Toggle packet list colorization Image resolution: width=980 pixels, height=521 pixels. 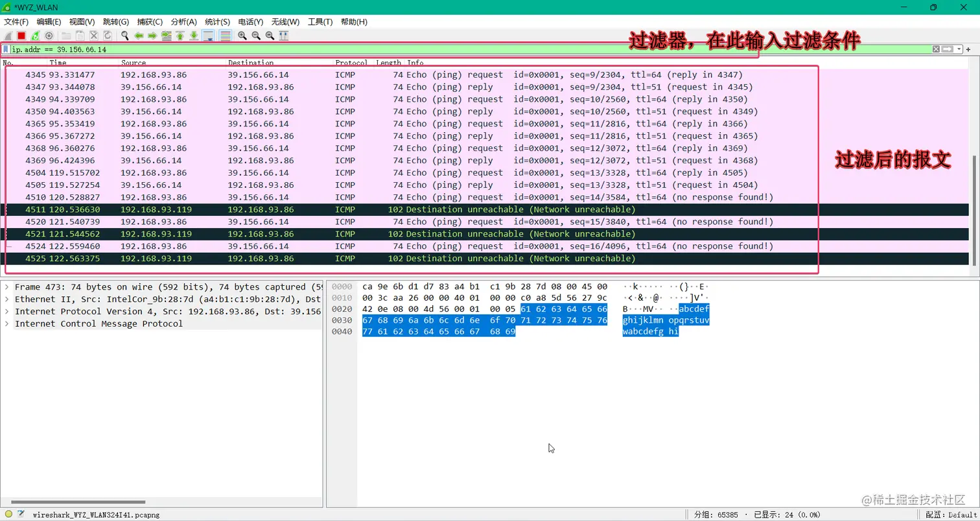point(225,36)
